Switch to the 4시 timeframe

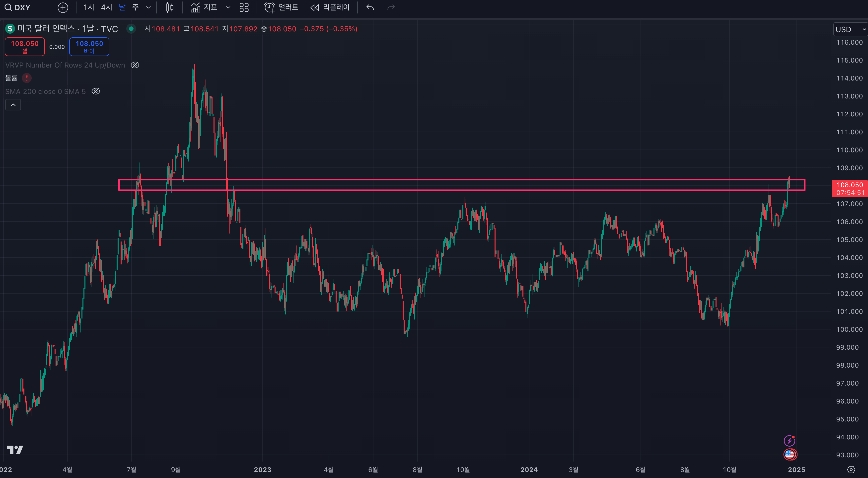point(106,7)
